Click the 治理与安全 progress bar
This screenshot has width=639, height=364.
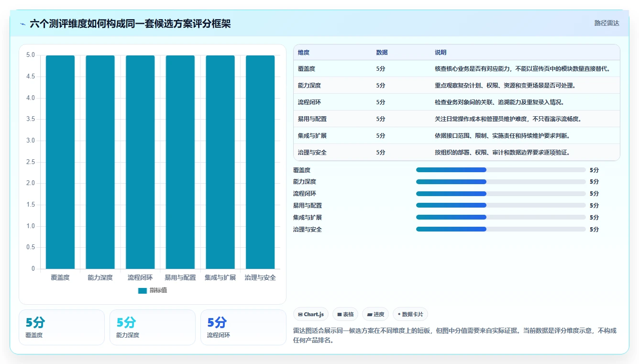pyautogui.click(x=501, y=230)
